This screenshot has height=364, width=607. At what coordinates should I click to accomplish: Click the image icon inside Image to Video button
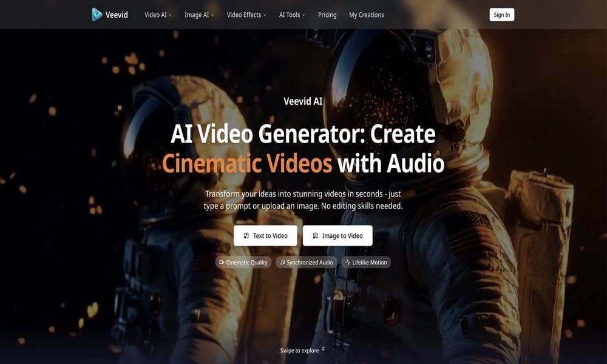tap(314, 235)
